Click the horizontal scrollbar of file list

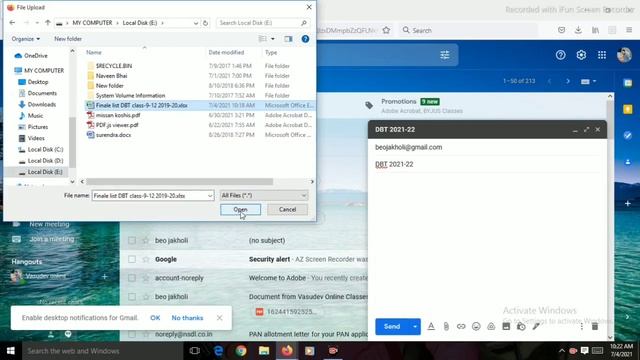179,182
